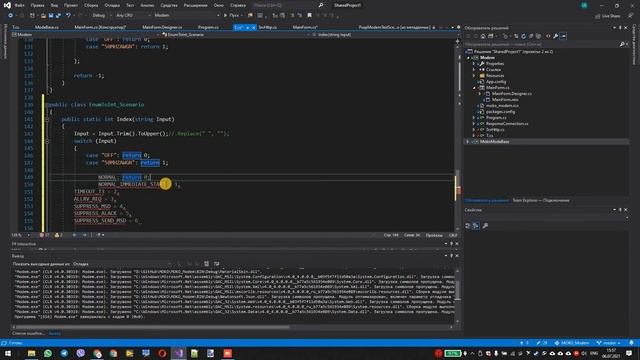
Task: Click the alphabetical sort icon in Properties panel
Action: point(476,226)
